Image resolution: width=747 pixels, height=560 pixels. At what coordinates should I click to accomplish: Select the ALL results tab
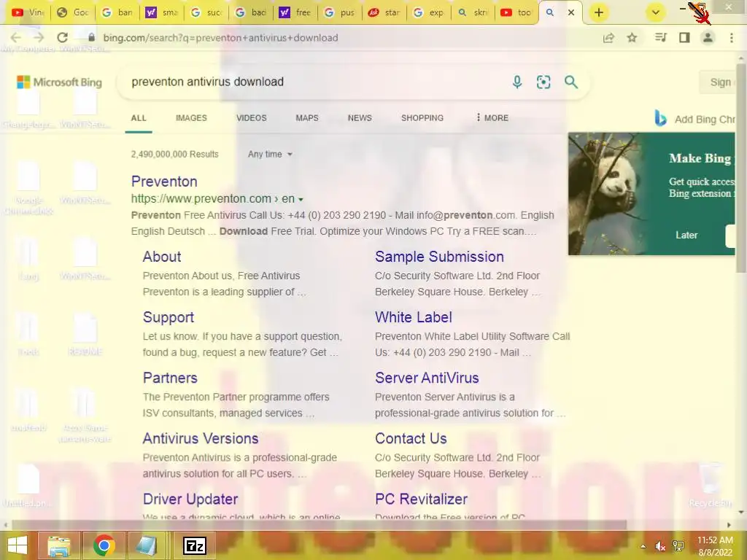[139, 117]
